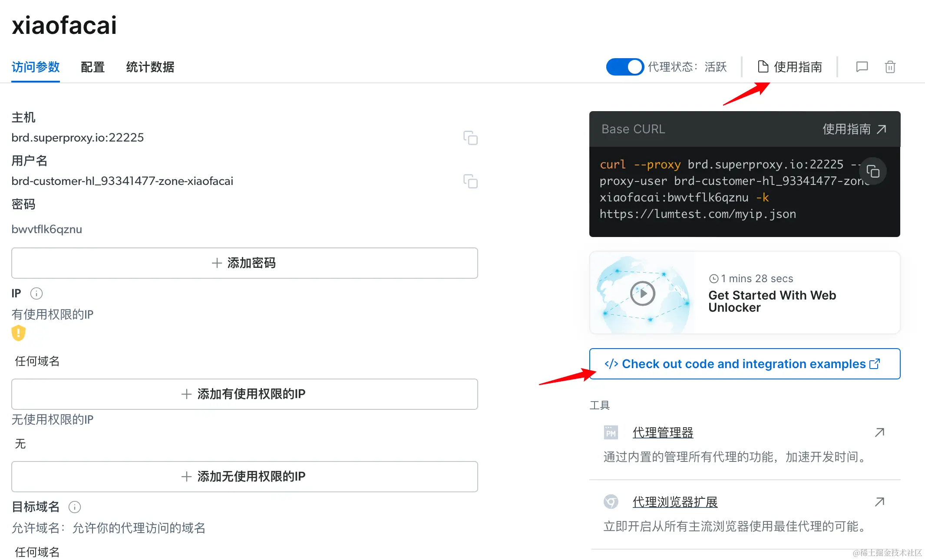Click 添加有使用权限的IP button
The height and width of the screenshot is (560, 925).
click(244, 394)
